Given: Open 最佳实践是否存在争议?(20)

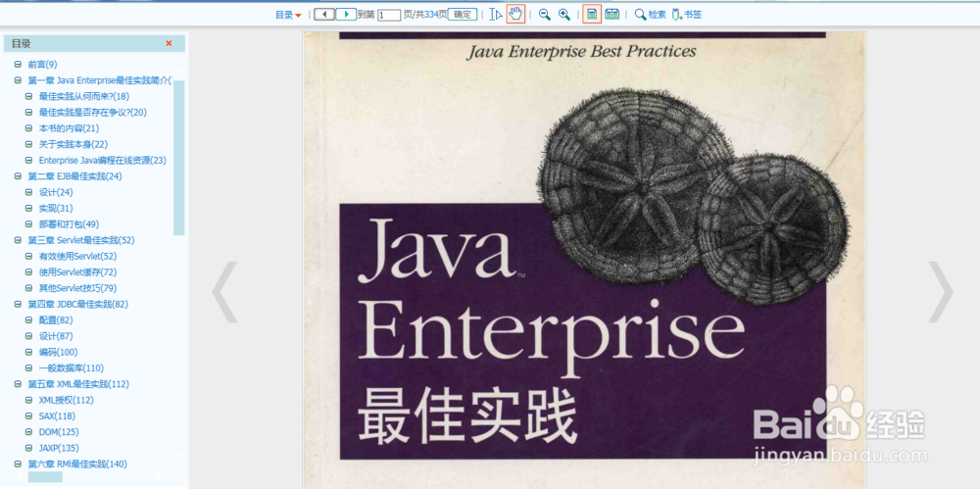Looking at the screenshot, I should click(x=92, y=113).
